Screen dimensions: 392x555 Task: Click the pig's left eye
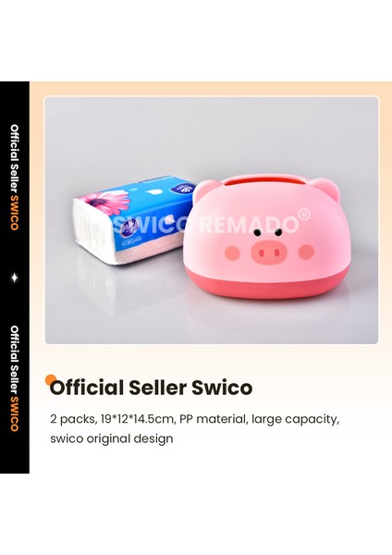coord(257,232)
